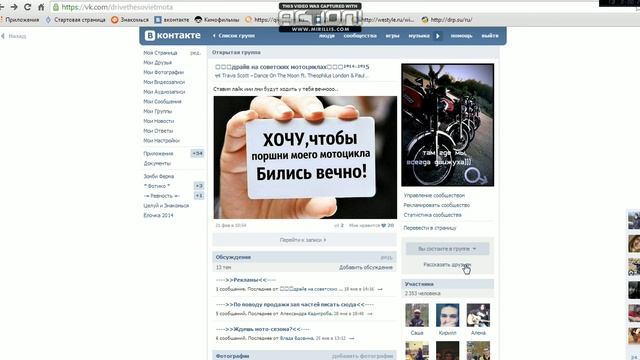The height and width of the screenshot is (360, 640).
Task: Open member Саша avatar
Action: [417, 315]
